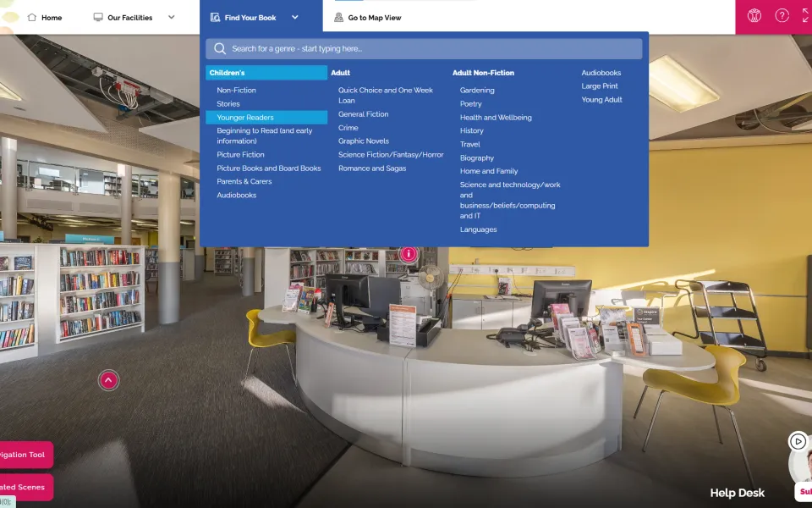Click the search for a genre field
This screenshot has height=508, width=812.
pos(431,49)
